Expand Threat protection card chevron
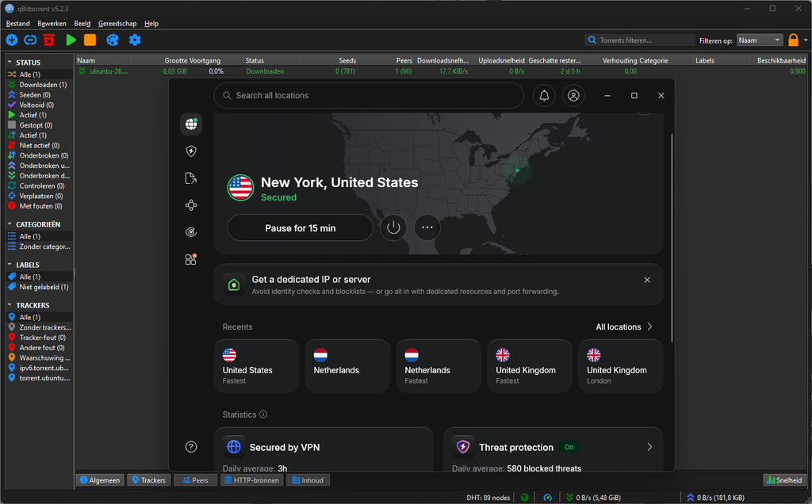 (649, 447)
